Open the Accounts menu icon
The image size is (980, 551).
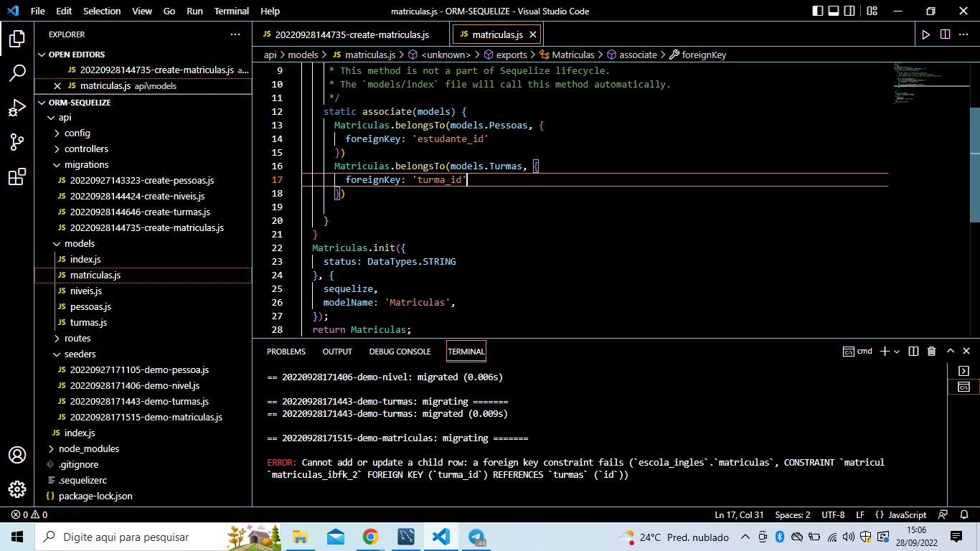(17, 455)
